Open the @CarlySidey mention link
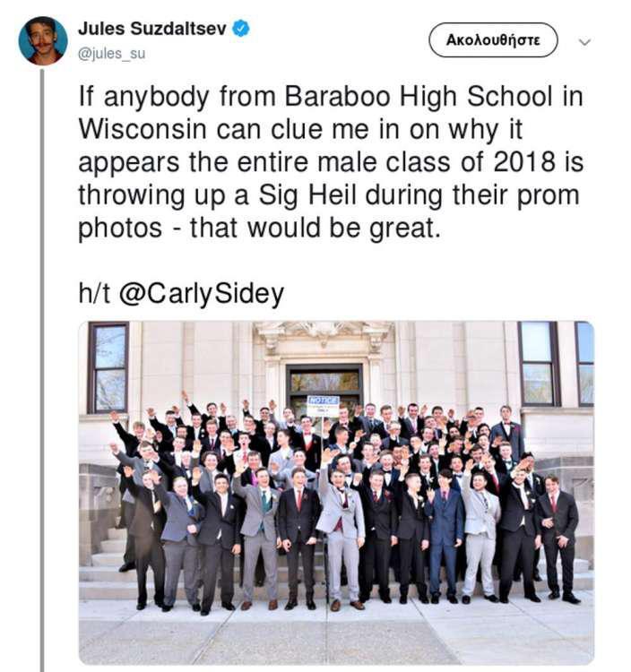The width and height of the screenshot is (631, 672). click(201, 294)
